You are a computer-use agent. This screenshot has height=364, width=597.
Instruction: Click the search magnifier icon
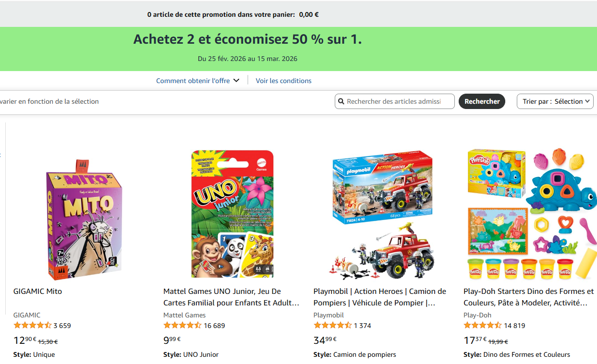[x=341, y=101]
